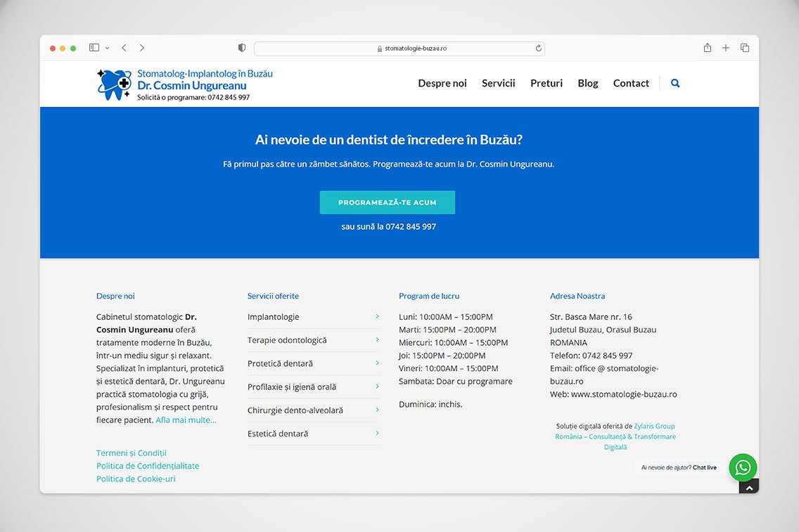Open the Servicii menu item
Image resolution: width=799 pixels, height=532 pixels.
coord(498,83)
